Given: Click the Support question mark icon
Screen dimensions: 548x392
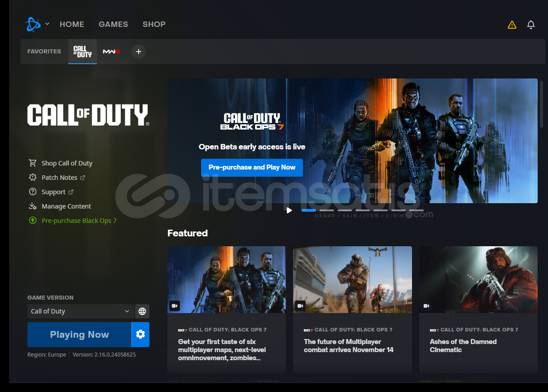Looking at the screenshot, I should (x=32, y=192).
